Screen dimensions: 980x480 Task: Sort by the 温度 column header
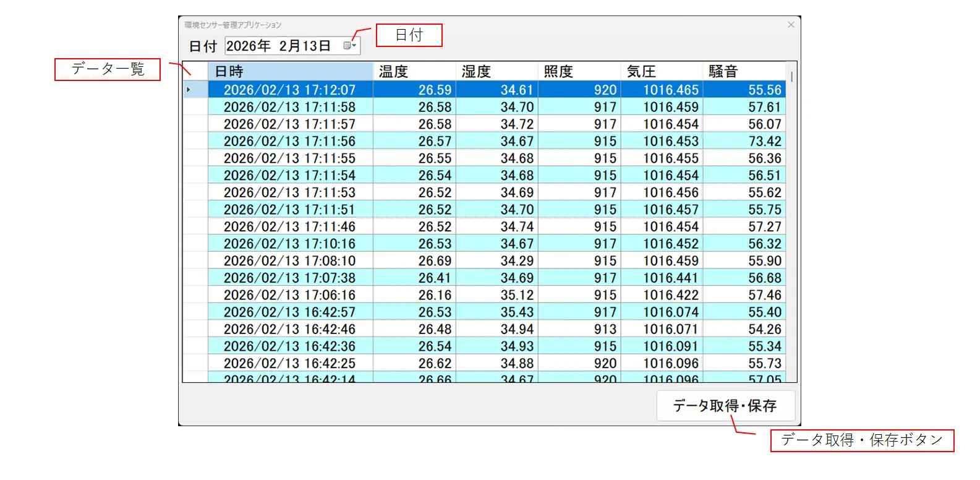(414, 72)
